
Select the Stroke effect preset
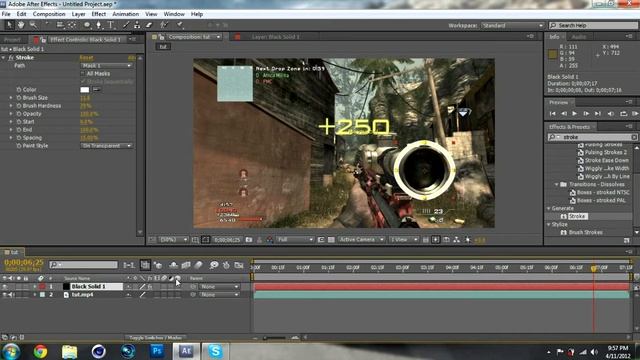point(577,216)
